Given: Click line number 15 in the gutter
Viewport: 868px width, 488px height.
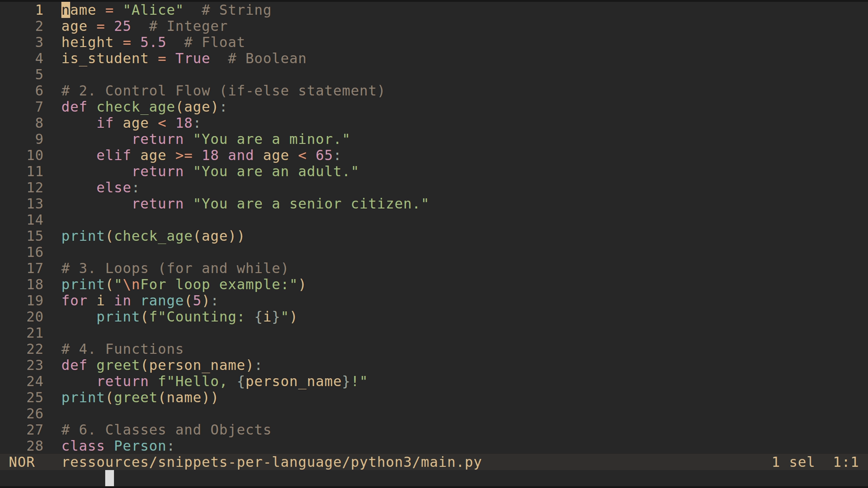Looking at the screenshot, I should [35, 235].
